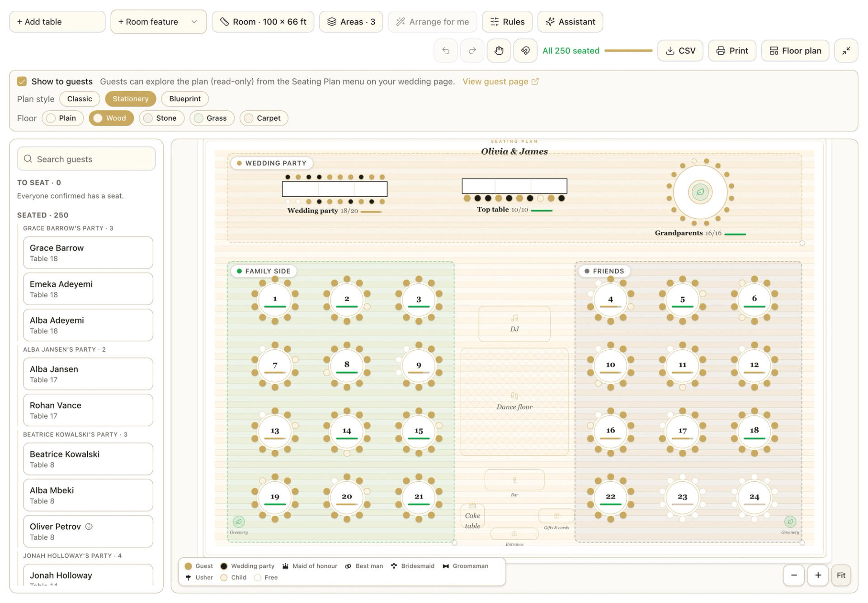Select round table 14

347,432
